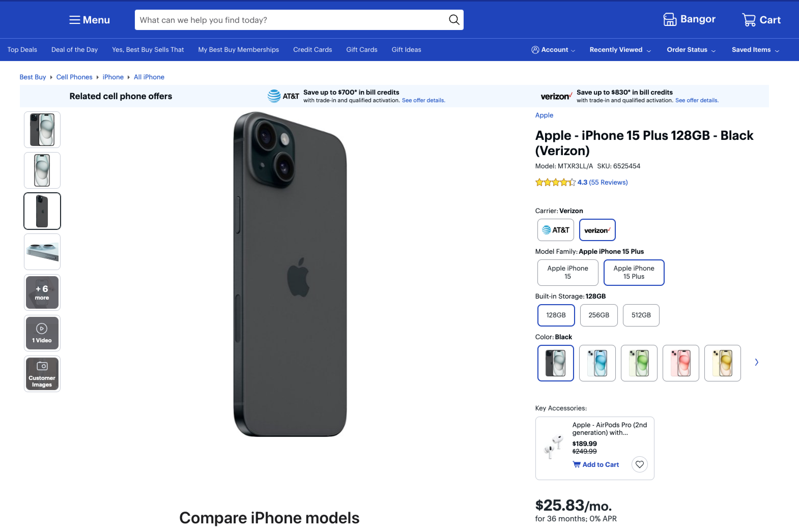Play the 1 Video thumbnail
Screen dimensions: 799x532
click(x=42, y=333)
